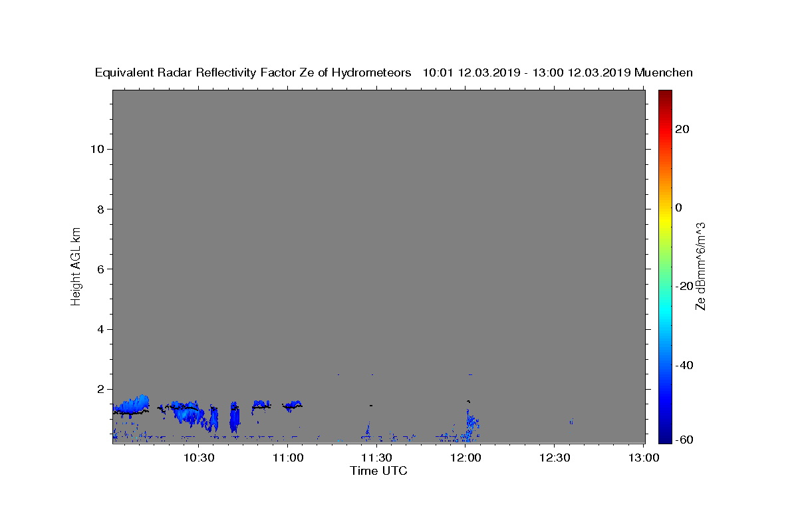Click the small isolated echo after 12:30
798x532 pixels.
(x=571, y=422)
